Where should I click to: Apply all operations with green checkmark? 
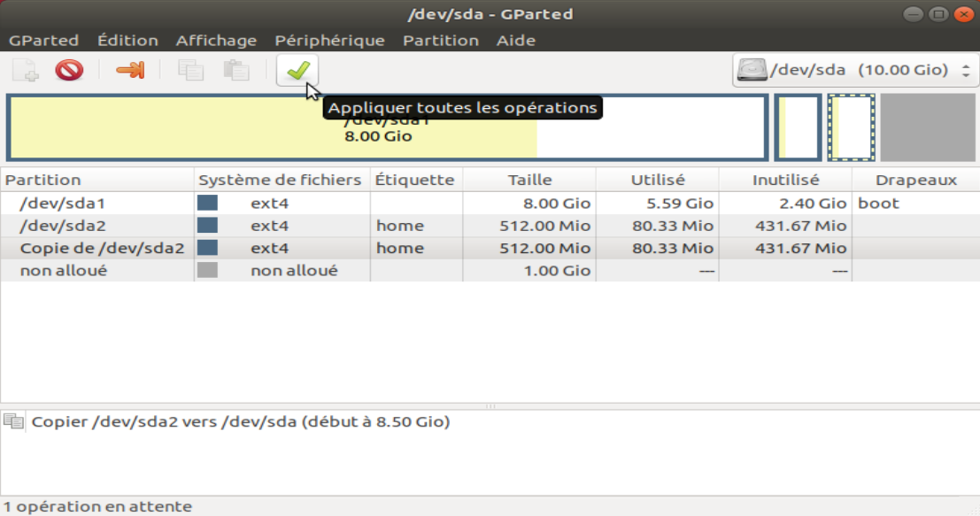click(297, 70)
